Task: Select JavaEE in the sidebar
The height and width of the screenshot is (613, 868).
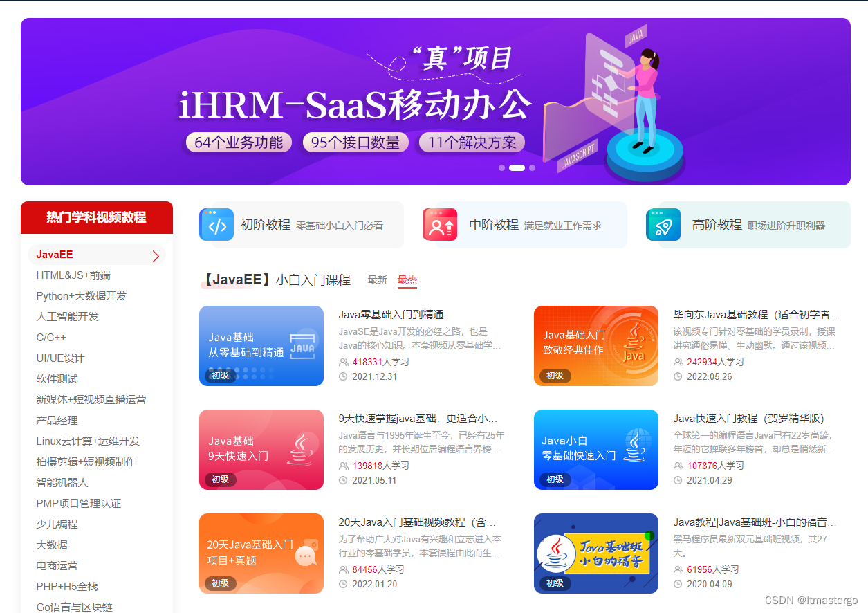Action: 97,255
